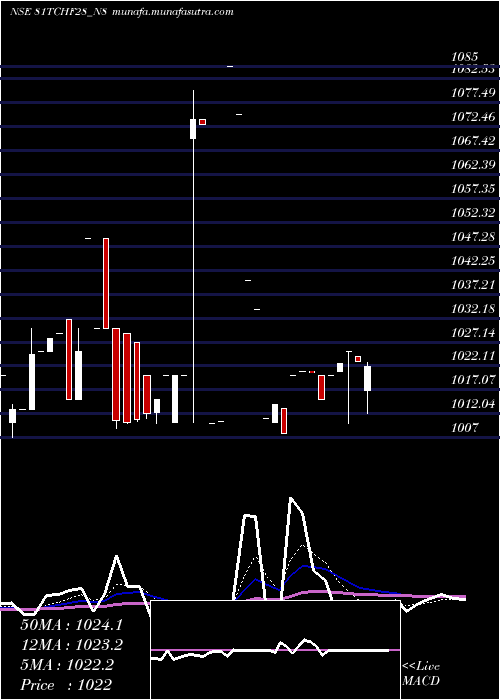Click the white candle body near 1072

point(193,129)
